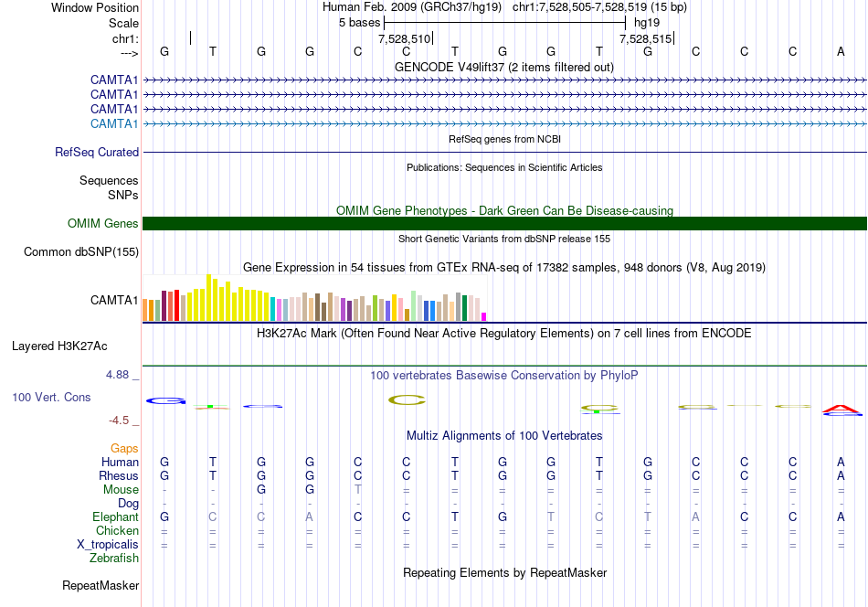Click the light blue CAMTA1 transcript arrows
Viewport: 868px width, 607px height.
coord(504,123)
